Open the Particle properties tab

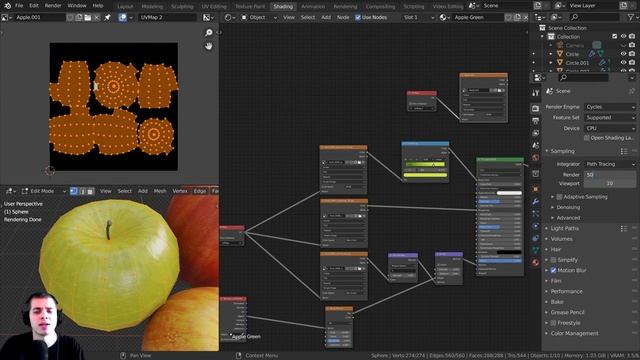tap(536, 213)
